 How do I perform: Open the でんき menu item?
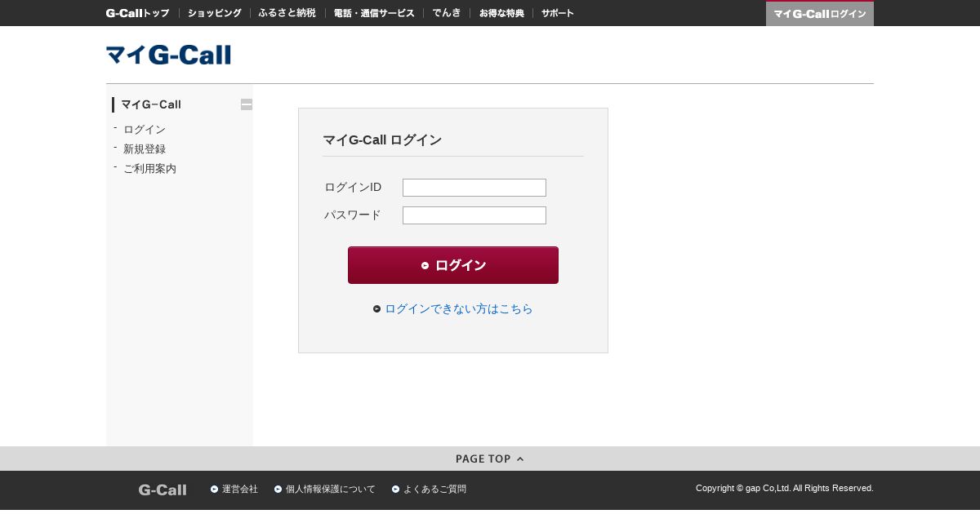click(447, 13)
